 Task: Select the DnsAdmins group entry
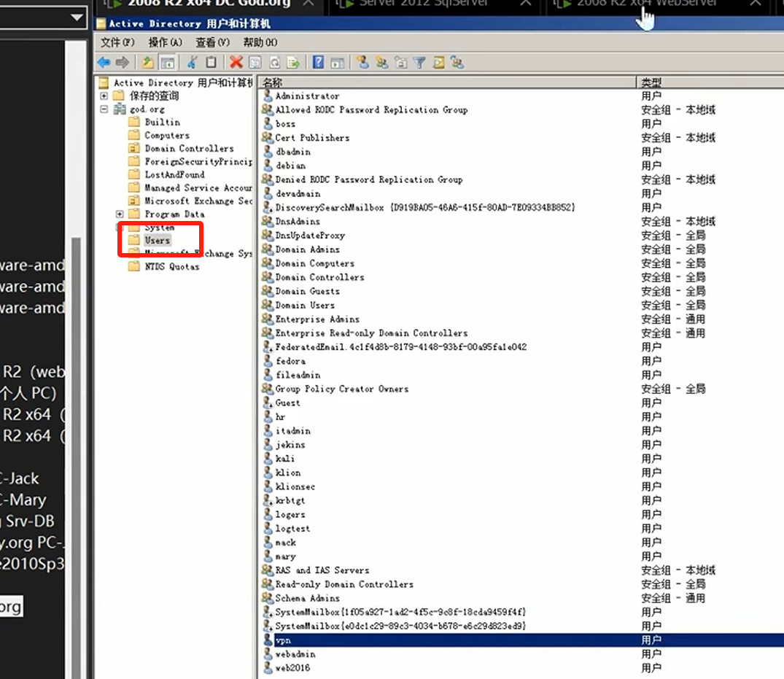(298, 222)
